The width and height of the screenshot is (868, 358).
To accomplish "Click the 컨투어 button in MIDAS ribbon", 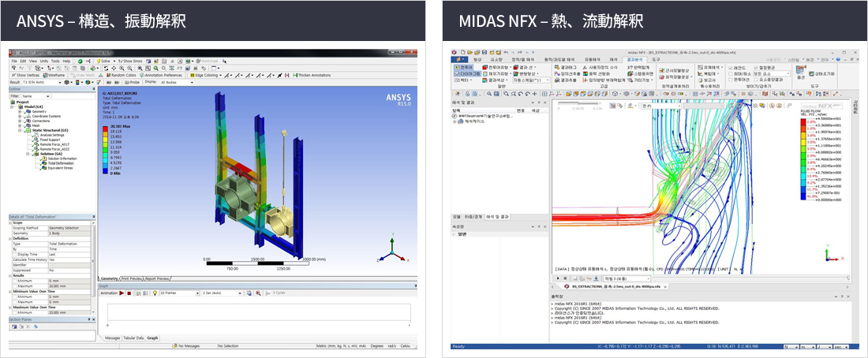I will [x=463, y=68].
